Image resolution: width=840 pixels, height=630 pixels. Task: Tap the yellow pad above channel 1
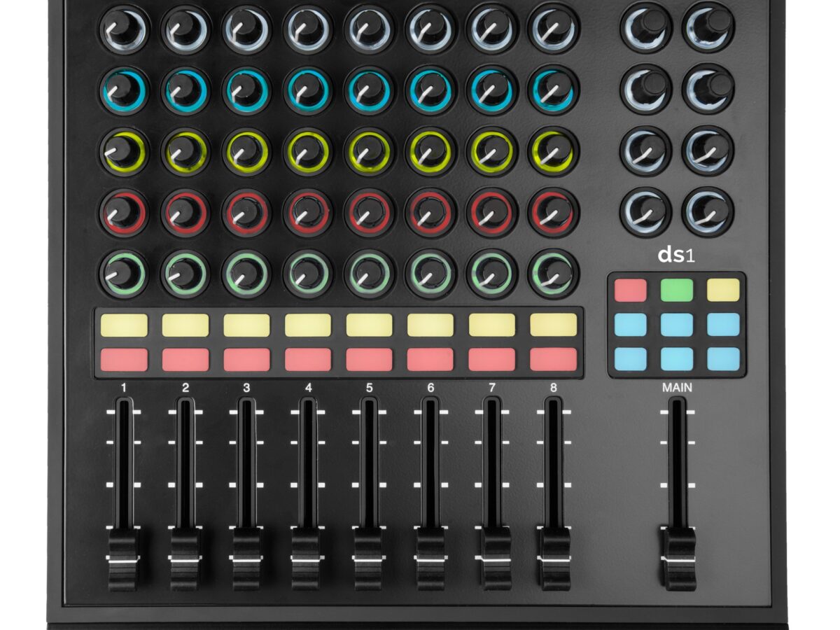124,325
